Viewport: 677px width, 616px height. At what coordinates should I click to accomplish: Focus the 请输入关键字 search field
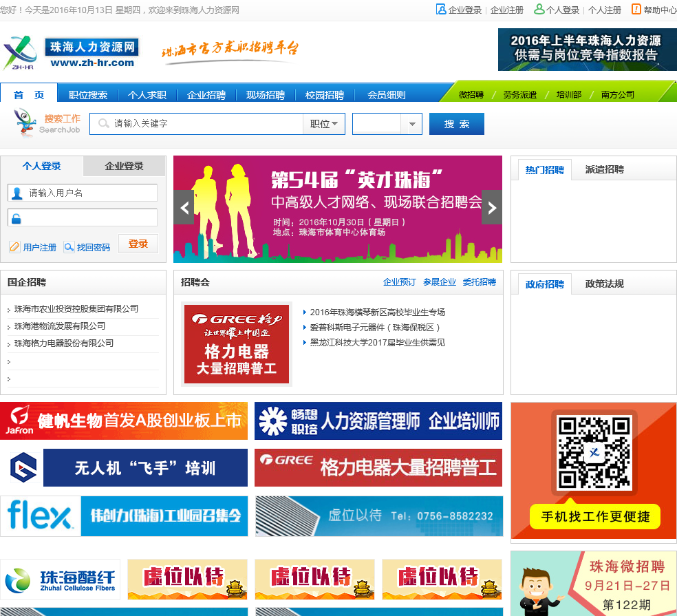[x=197, y=124]
